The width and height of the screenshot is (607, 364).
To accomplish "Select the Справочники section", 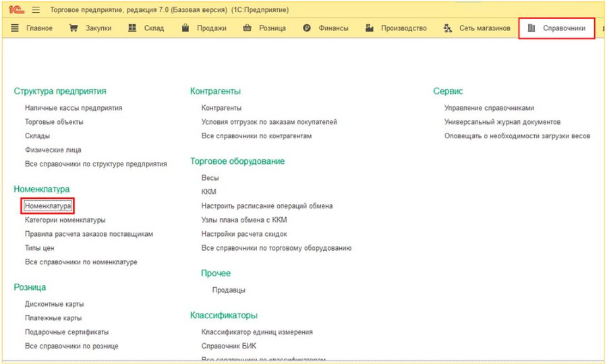I will 564,28.
